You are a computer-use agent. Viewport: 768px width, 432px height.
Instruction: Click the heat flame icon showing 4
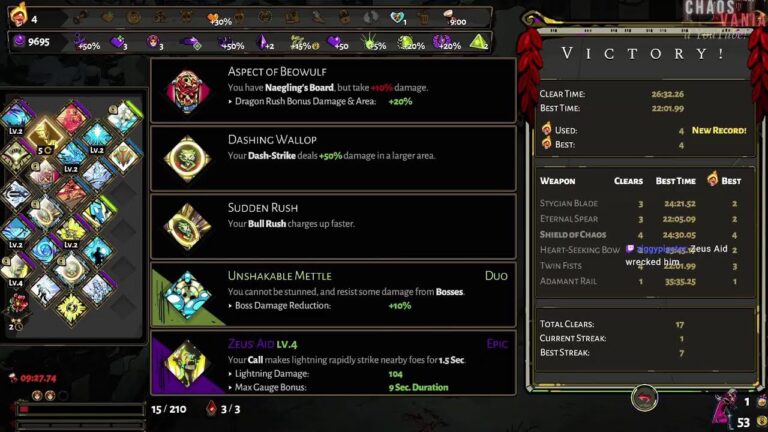(x=19, y=15)
